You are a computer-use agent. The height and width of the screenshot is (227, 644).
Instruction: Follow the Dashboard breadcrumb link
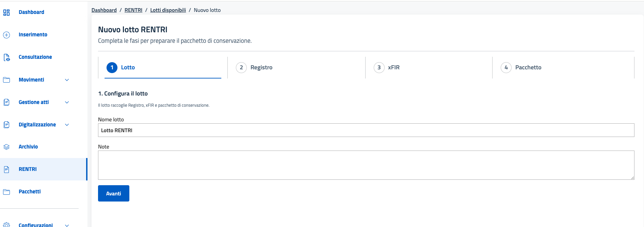tap(104, 10)
